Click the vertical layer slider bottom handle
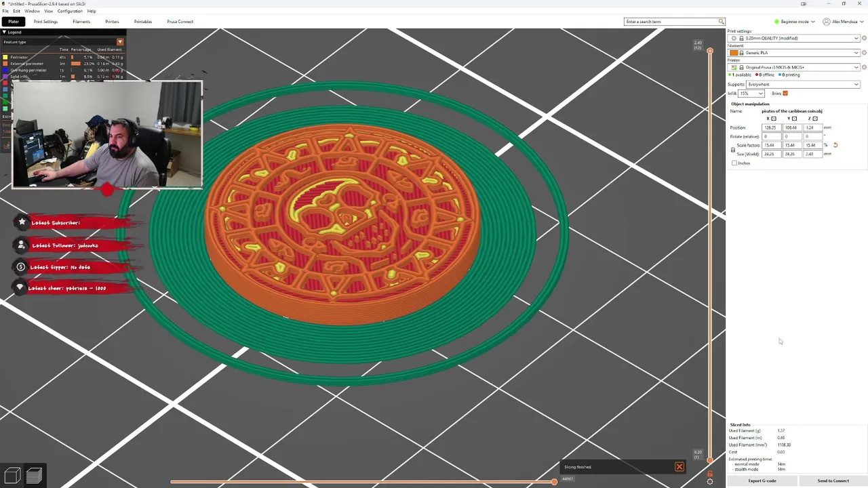Screen dimensions: 868x488 click(710, 460)
